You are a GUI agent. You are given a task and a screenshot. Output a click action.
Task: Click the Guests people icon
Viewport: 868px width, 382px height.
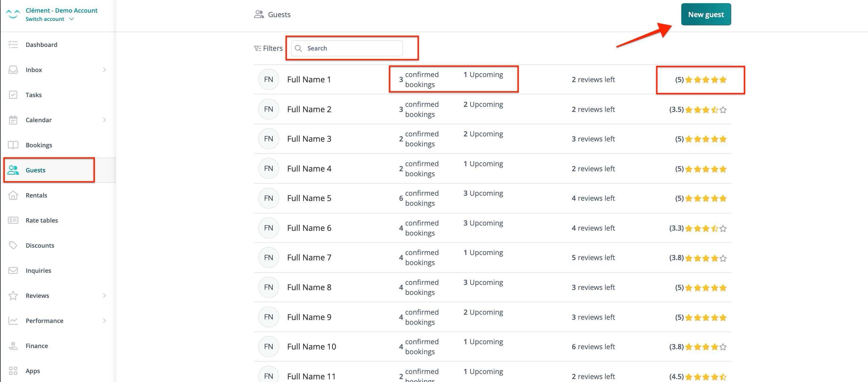point(13,170)
